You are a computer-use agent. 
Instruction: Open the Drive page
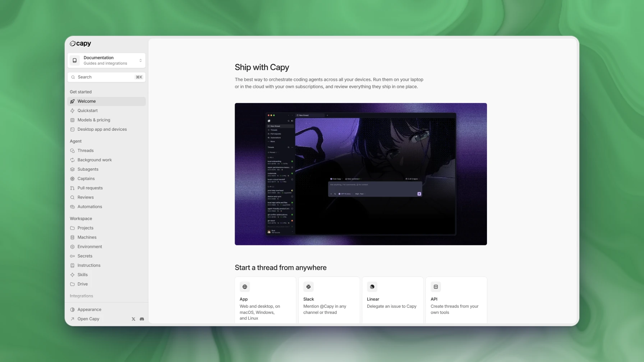(106, 284)
